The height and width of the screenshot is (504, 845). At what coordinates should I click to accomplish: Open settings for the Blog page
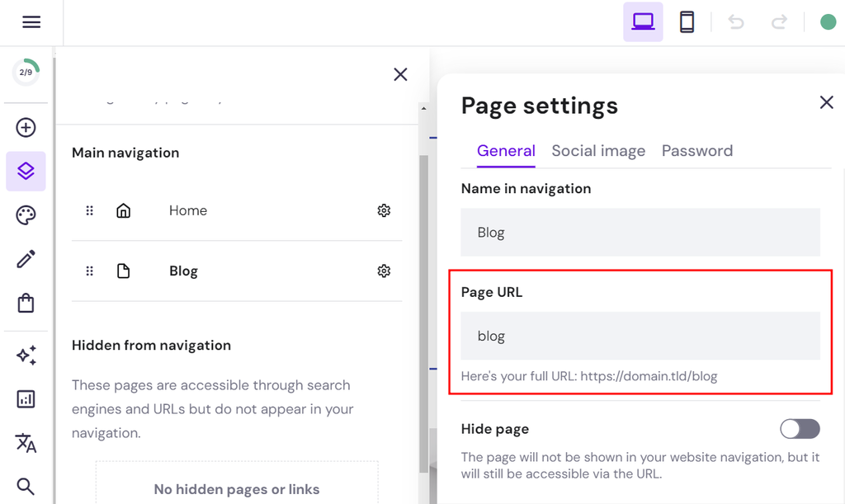(x=384, y=271)
